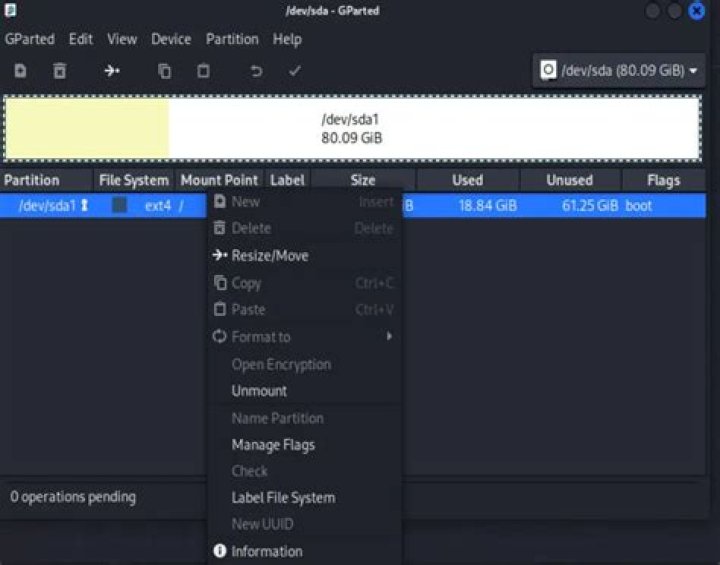
Task: Click the 61.25 GiB unused value
Action: pos(590,205)
